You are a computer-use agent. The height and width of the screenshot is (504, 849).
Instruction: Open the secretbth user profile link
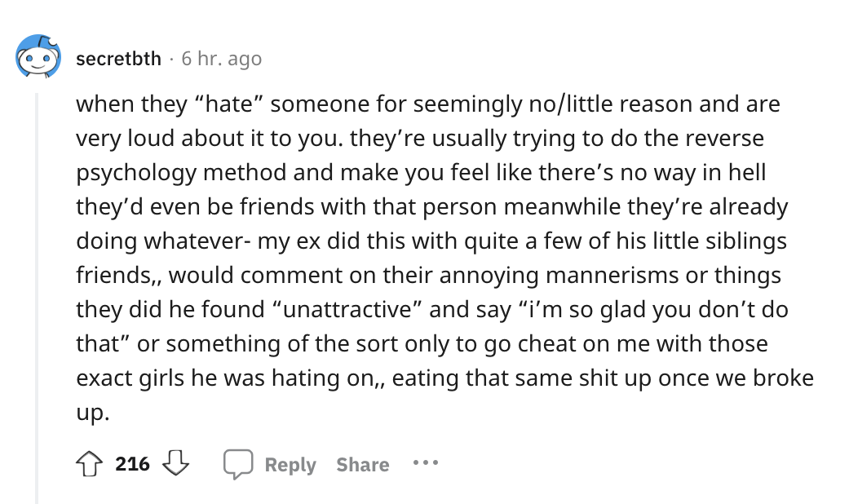tap(118, 59)
